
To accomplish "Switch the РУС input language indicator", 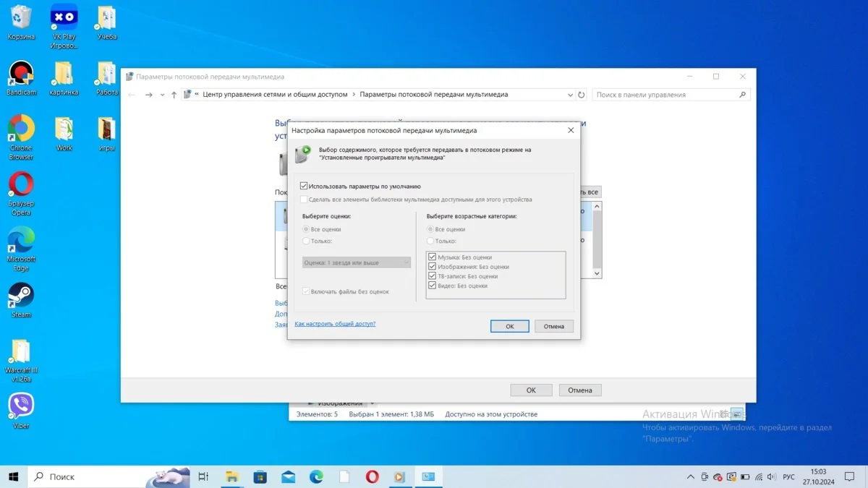I will coord(789,477).
